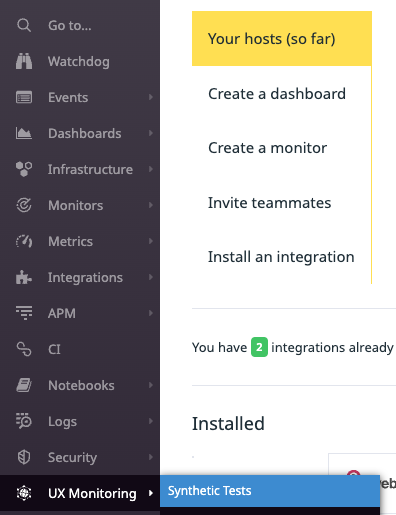This screenshot has width=396, height=515.
Task: Expand the Monitors submenu arrow
Action: (151, 205)
